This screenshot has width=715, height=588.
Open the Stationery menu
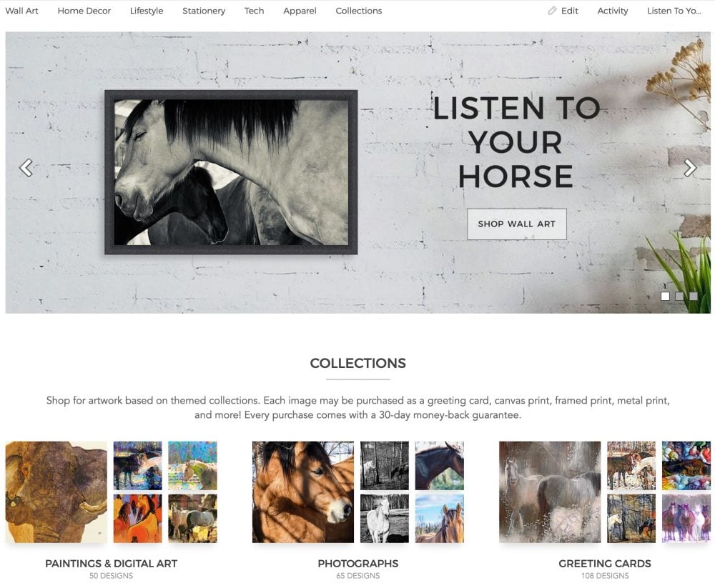[204, 11]
